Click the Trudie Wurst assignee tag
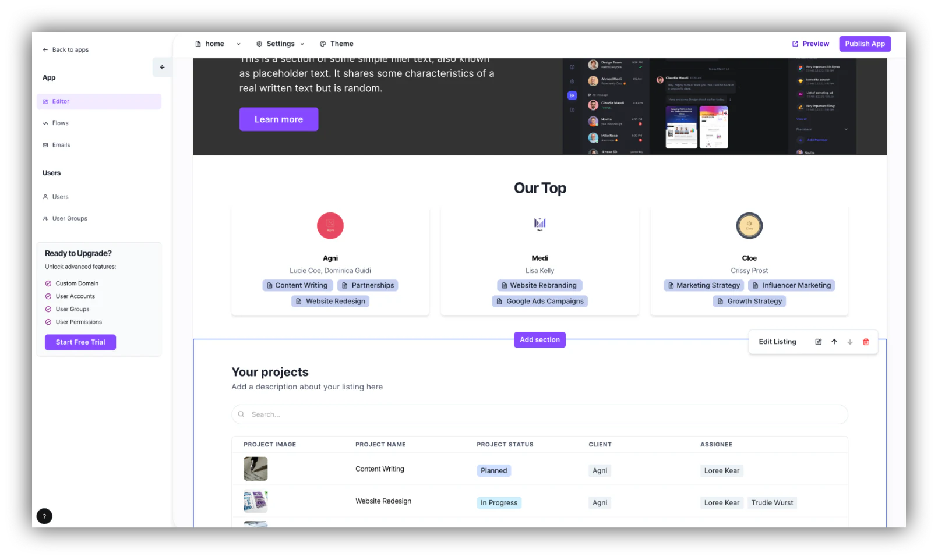 click(772, 503)
